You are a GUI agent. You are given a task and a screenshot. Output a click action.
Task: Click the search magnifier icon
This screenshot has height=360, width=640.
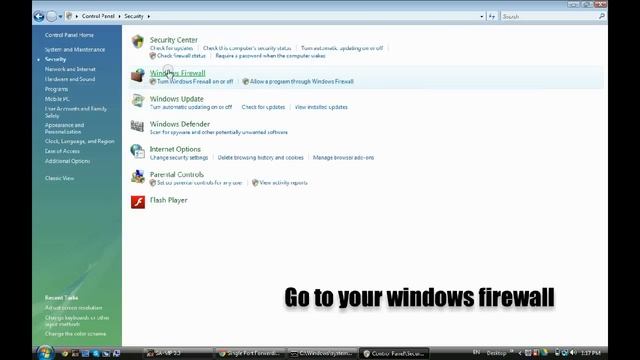click(x=602, y=16)
